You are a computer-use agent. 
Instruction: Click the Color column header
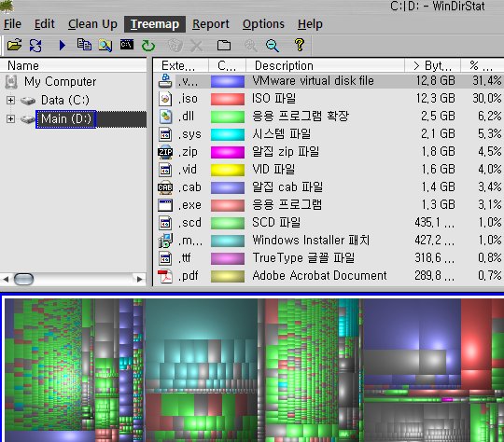[x=227, y=65]
